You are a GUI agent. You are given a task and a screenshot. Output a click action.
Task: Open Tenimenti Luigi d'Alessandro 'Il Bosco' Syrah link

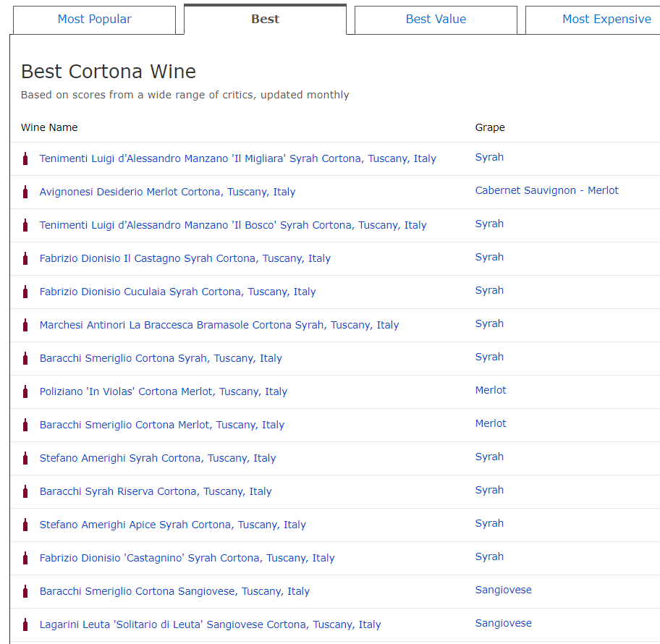click(x=233, y=225)
